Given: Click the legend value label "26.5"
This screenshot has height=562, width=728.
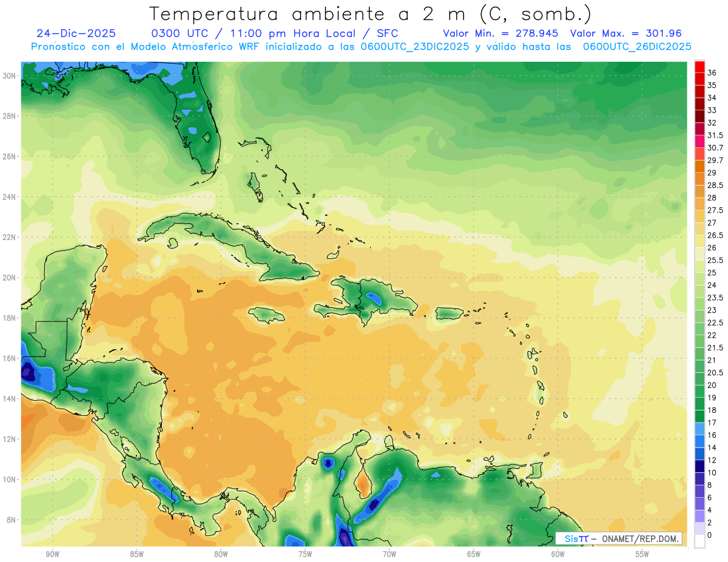Looking at the screenshot, I should pyautogui.click(x=715, y=235).
